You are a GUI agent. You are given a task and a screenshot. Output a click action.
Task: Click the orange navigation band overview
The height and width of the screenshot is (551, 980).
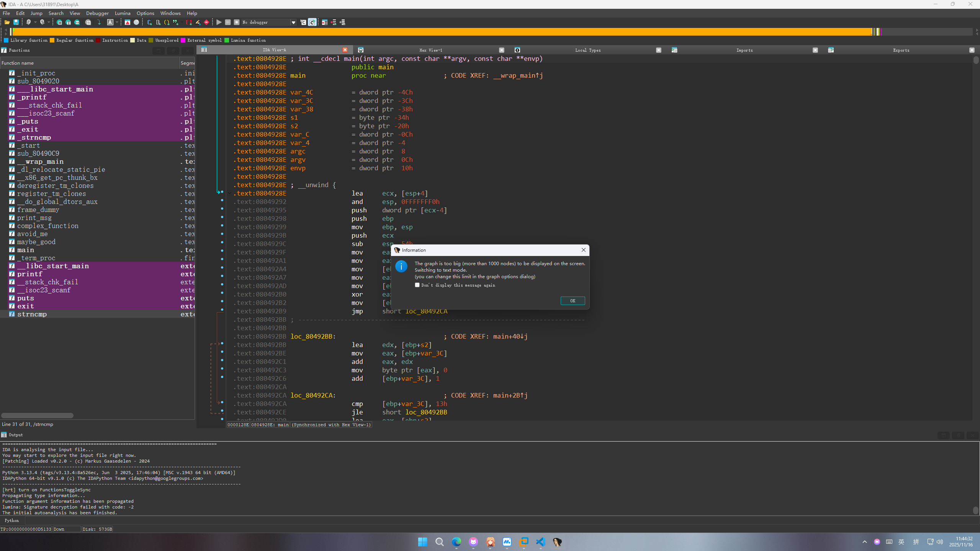440,32
